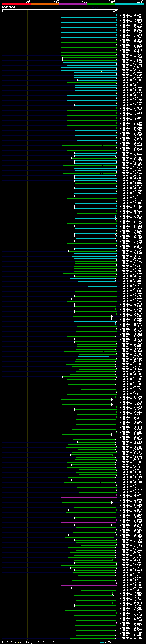This screenshot has height=644, width=146.
Task: Select the UniRef100_A9SI84 label
Action: tap(131, 72)
